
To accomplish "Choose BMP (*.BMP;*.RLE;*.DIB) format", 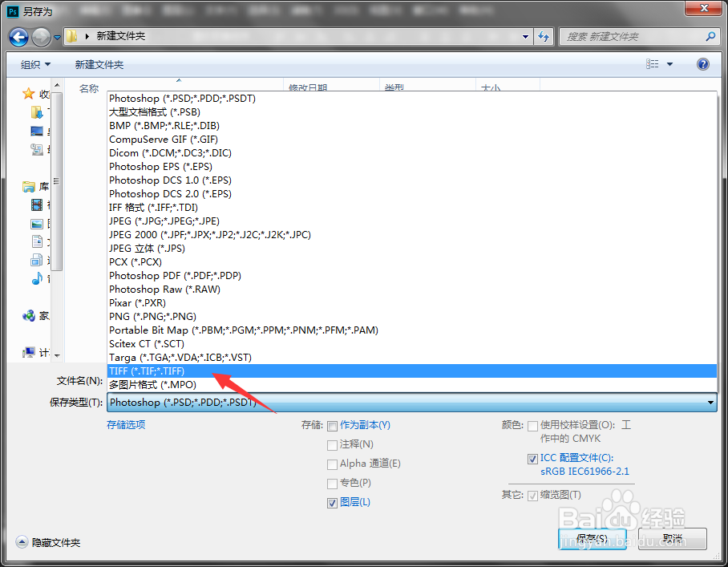I will pyautogui.click(x=412, y=126).
